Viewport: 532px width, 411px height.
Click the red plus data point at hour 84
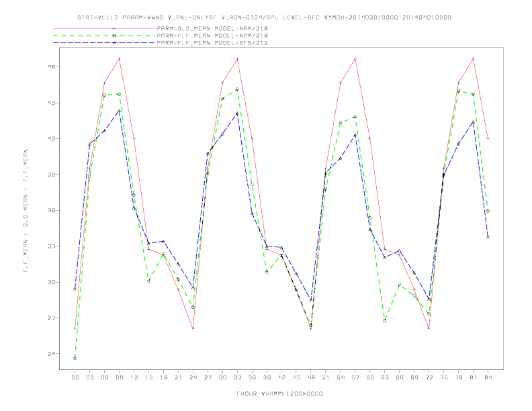(488, 138)
